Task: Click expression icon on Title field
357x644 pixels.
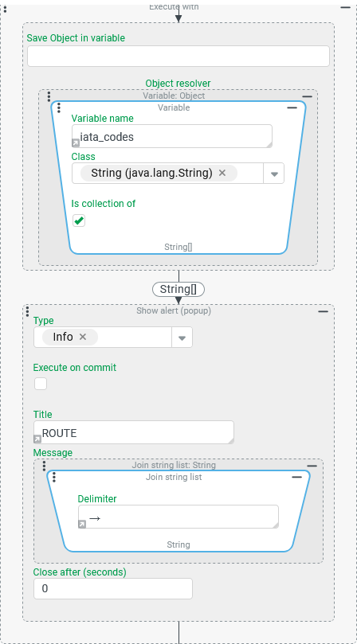Action: pos(37,439)
